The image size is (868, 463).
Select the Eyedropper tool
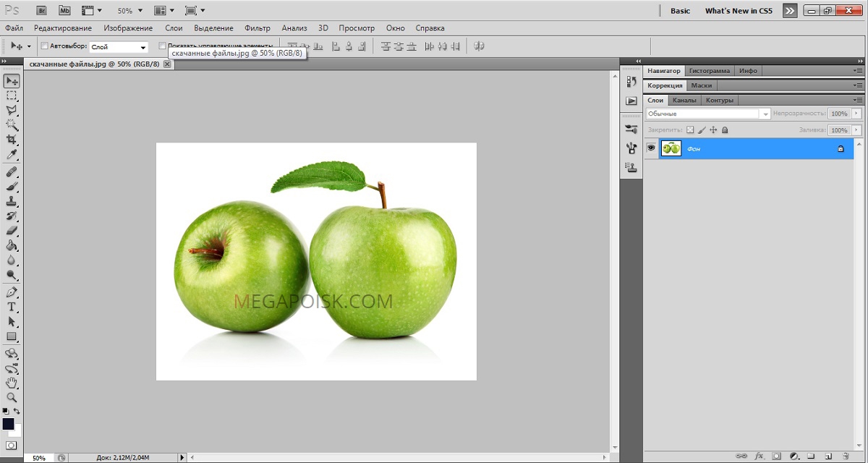coord(12,155)
